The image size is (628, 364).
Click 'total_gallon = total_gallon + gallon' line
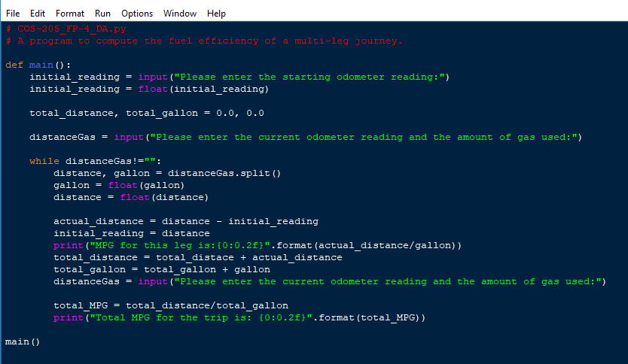point(162,269)
